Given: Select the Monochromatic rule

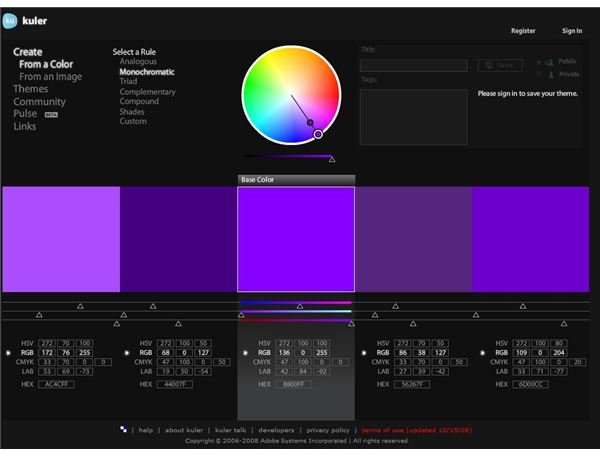Looking at the screenshot, I should pos(147,72).
